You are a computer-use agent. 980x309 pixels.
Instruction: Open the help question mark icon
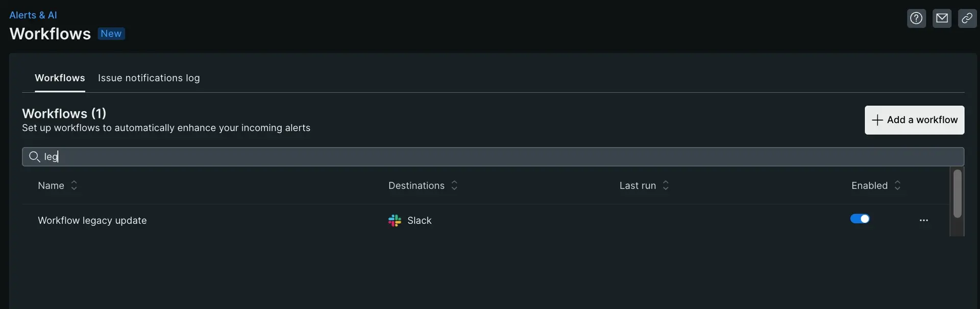pyautogui.click(x=916, y=18)
